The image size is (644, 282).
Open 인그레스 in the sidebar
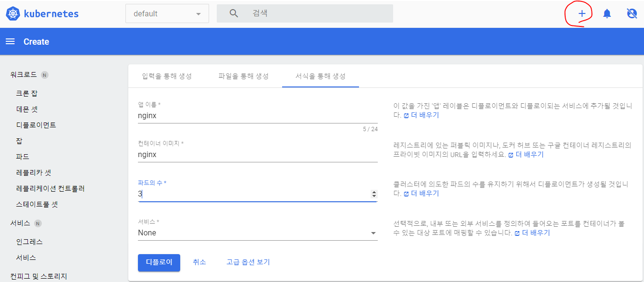pyautogui.click(x=29, y=242)
